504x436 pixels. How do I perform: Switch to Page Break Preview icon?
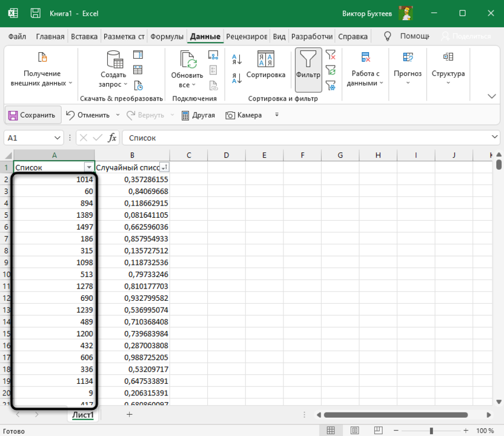tap(379, 430)
